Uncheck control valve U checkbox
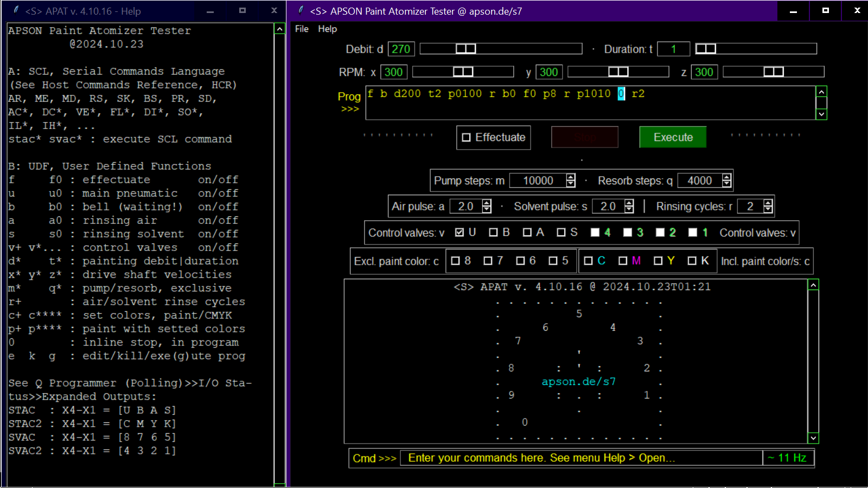This screenshot has width=868, height=488. pos(459,233)
